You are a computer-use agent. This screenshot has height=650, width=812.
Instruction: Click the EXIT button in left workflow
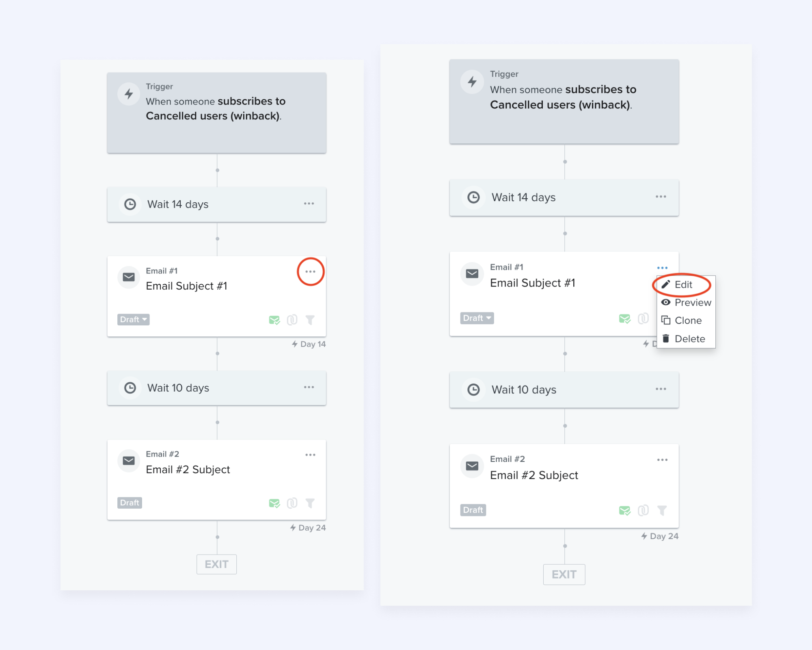click(x=217, y=564)
